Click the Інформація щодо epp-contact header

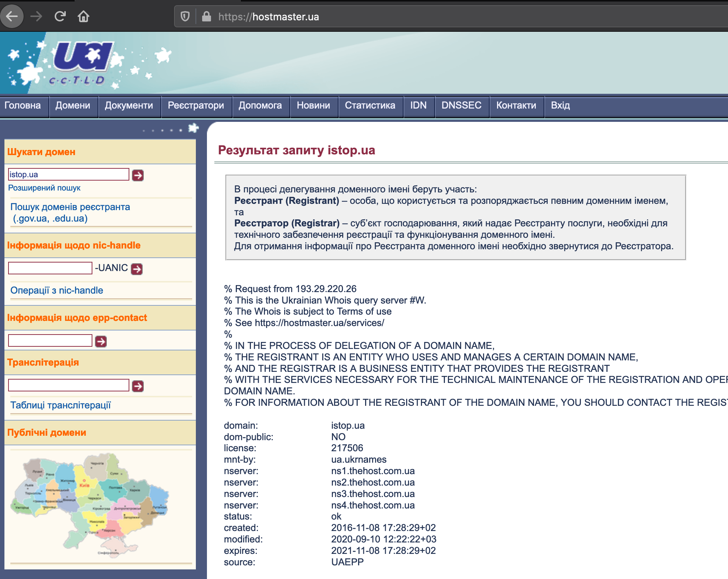[x=77, y=318]
